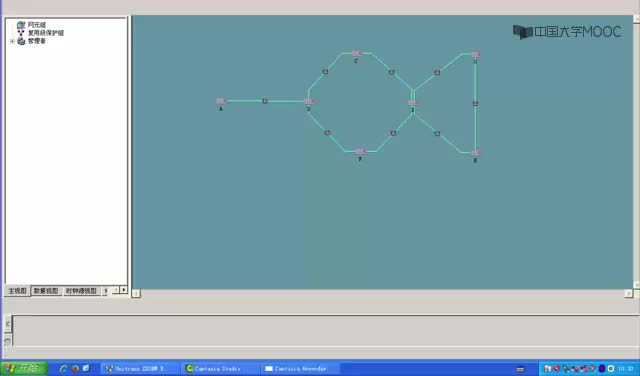Open the Windows 开始 start button
This screenshot has width=640, height=376.
coord(24,368)
